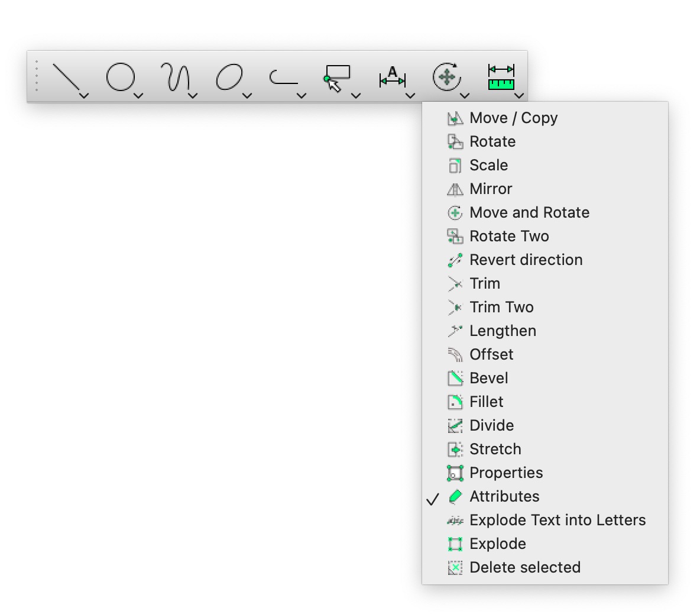The image size is (700, 614).
Task: Select Mirror in the modify menu
Action: pos(491,189)
